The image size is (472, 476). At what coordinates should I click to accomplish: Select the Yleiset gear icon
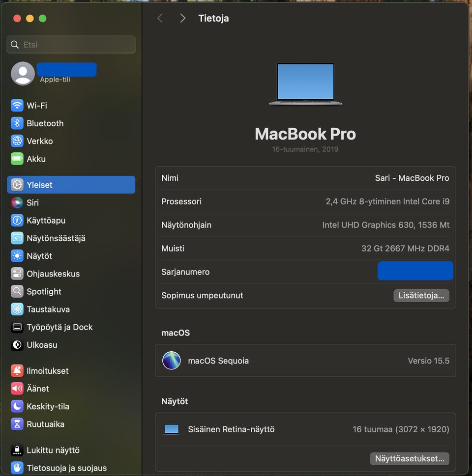tap(17, 185)
